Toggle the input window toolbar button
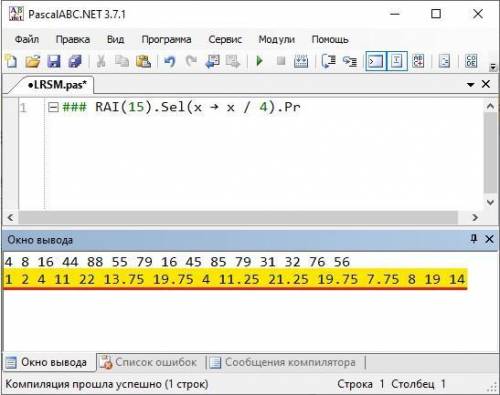This screenshot has height=395, width=500. (397, 61)
